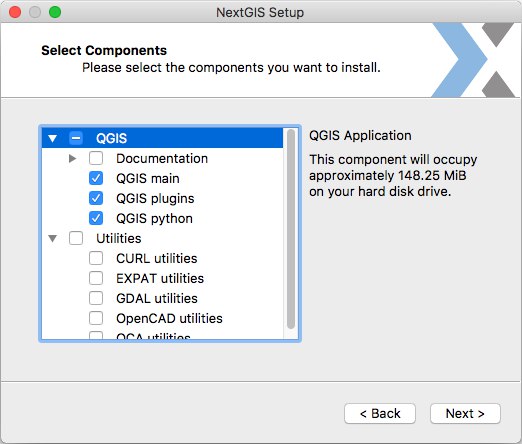Collapse the QGIS tree group

tap(52, 138)
